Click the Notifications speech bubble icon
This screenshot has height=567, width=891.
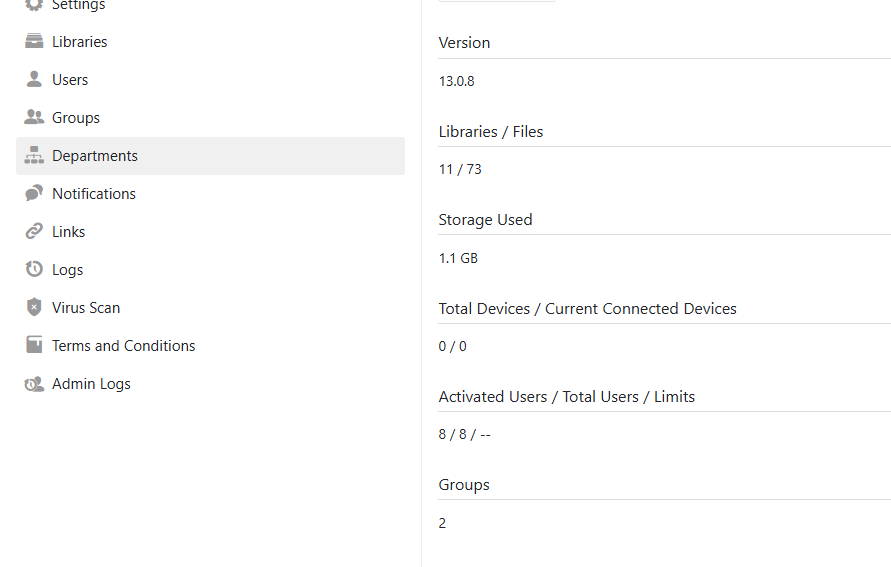point(34,193)
